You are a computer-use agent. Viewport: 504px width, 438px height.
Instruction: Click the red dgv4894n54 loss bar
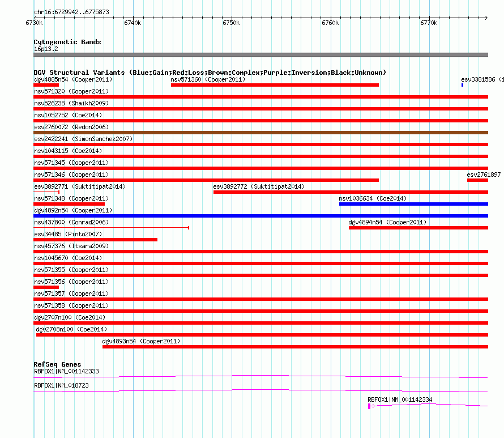coord(418,228)
